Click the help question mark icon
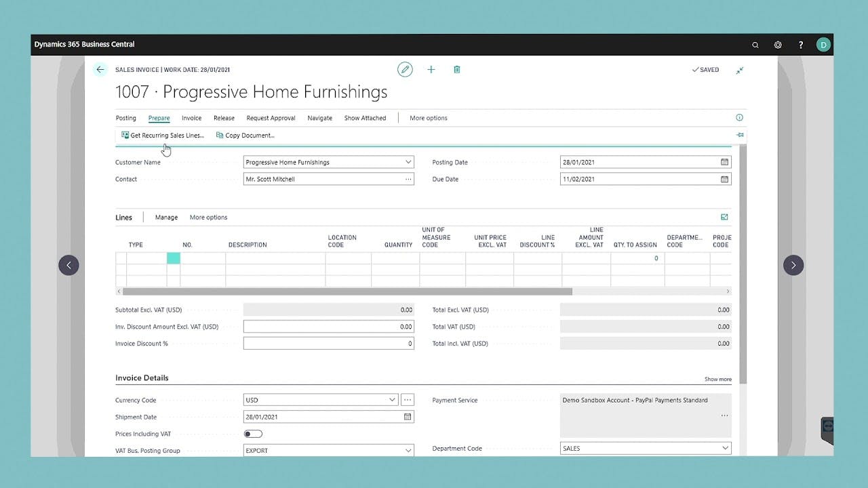Image resolution: width=868 pixels, height=488 pixels. pos(800,44)
